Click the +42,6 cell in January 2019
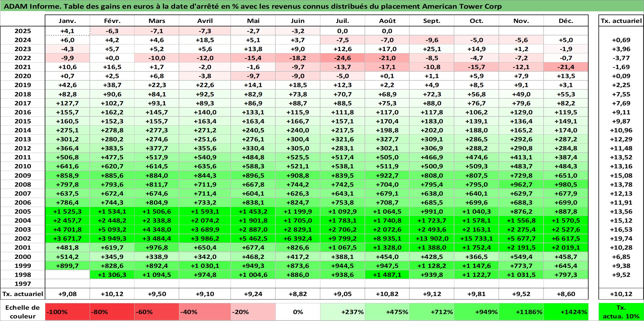This screenshot has width=644, height=321. point(67,85)
